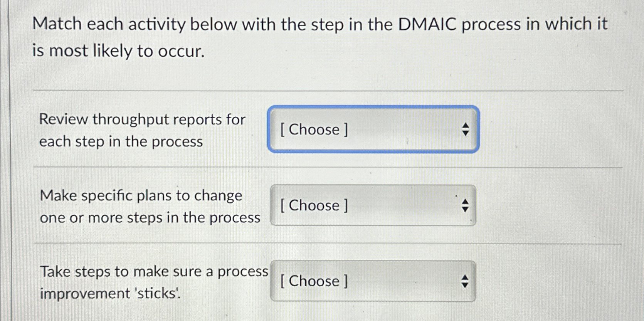644x321 pixels.
Task: Click the stepper arrows beside the second Choose box
Action: 465,205
